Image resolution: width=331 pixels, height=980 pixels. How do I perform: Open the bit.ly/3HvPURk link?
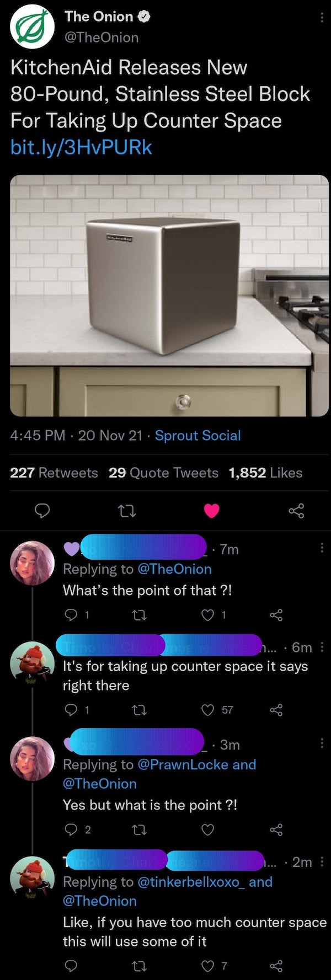pyautogui.click(x=81, y=147)
